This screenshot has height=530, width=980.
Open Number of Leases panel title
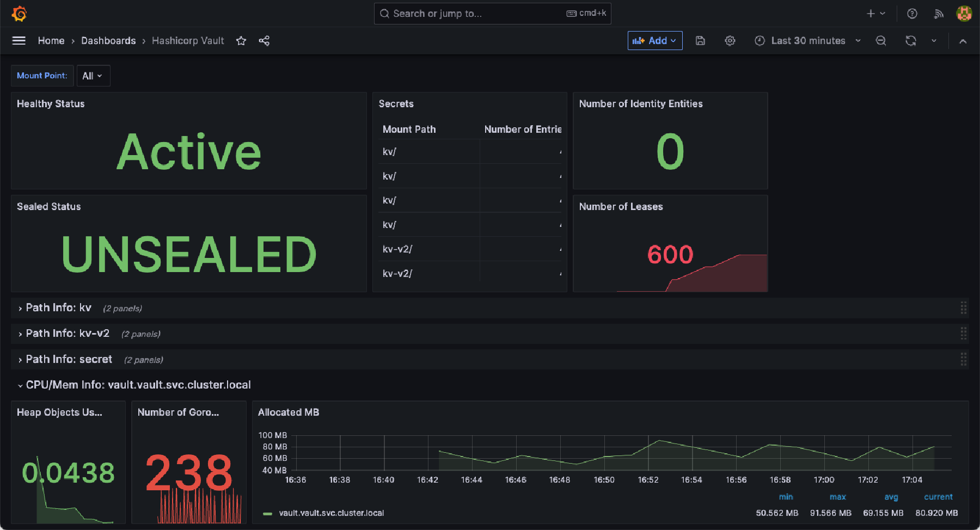tap(621, 207)
